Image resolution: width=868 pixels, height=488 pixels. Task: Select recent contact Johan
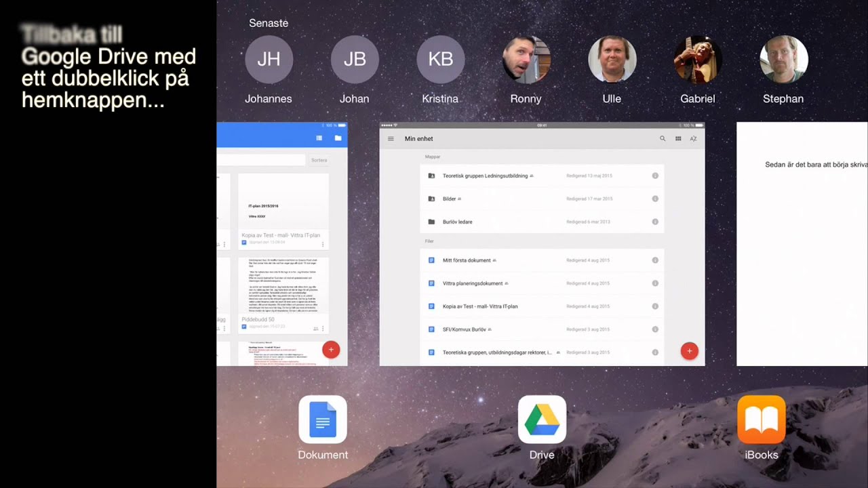[355, 60]
